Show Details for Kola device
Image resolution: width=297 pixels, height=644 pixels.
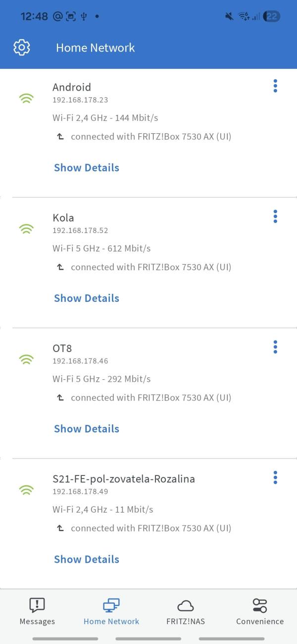click(87, 298)
